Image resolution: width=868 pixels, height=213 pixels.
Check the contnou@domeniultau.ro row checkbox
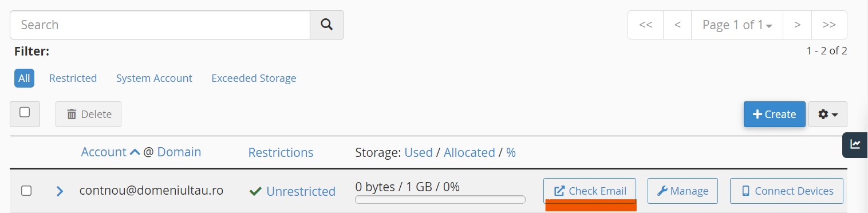click(26, 191)
